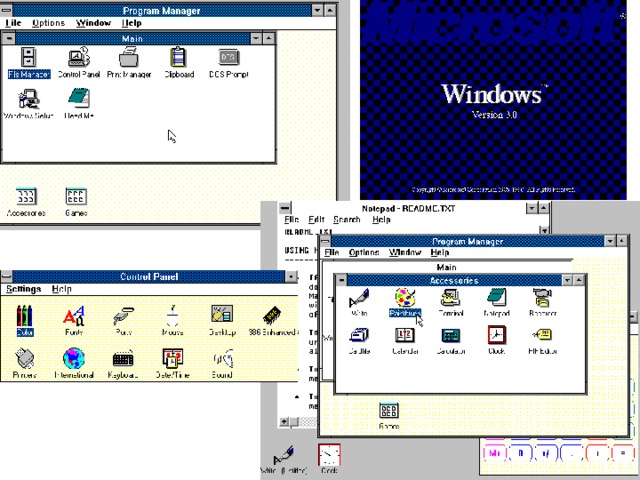This screenshot has width=640, height=480.
Task: Open the Control Panel window control-menu box
Action: (7, 276)
